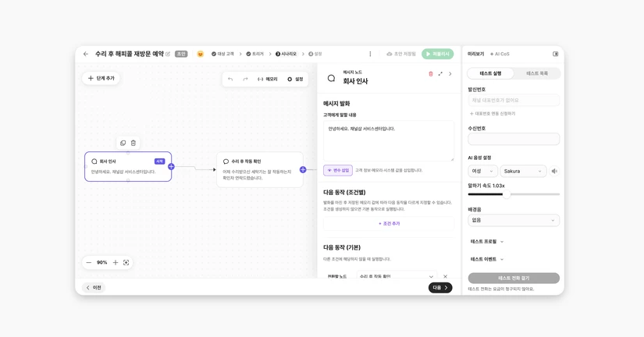Click the 퍼블리시 button
This screenshot has width=644, height=337.
coord(437,54)
